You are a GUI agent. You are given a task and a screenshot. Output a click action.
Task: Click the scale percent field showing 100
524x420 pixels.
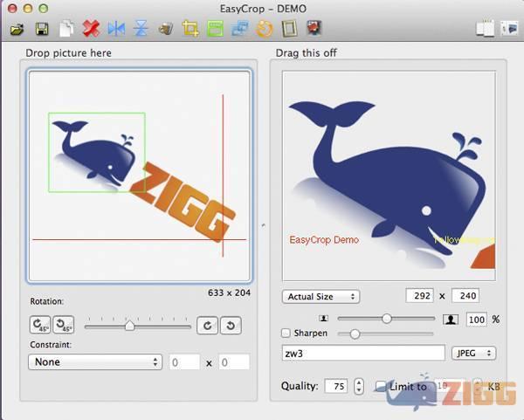click(477, 320)
